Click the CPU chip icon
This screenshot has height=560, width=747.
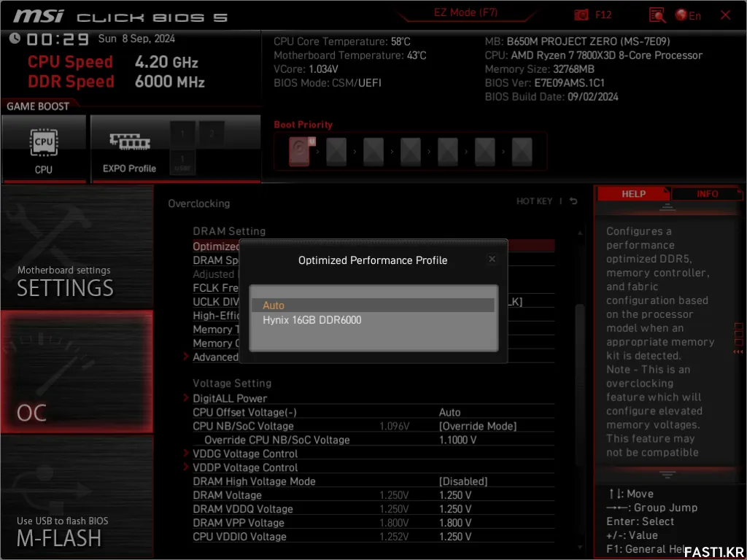[43, 141]
